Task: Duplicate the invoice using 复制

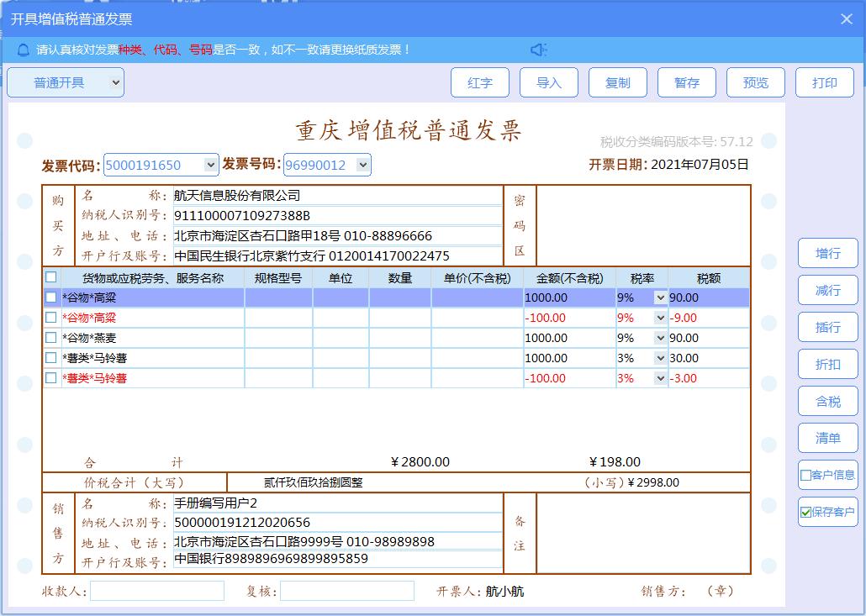Action: 618,82
